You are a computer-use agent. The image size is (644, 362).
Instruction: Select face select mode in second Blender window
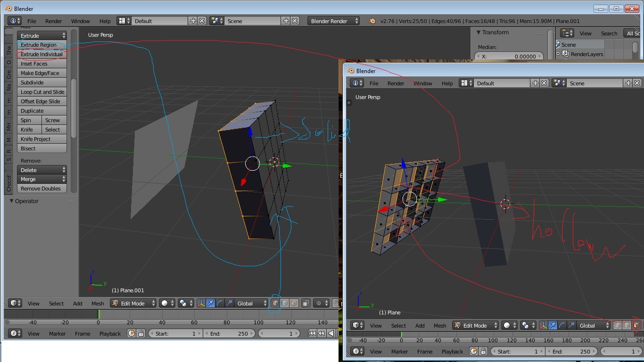click(635, 326)
